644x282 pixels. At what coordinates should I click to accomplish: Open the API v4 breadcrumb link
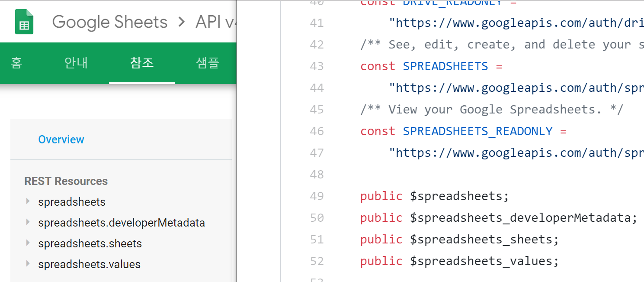[x=216, y=22]
